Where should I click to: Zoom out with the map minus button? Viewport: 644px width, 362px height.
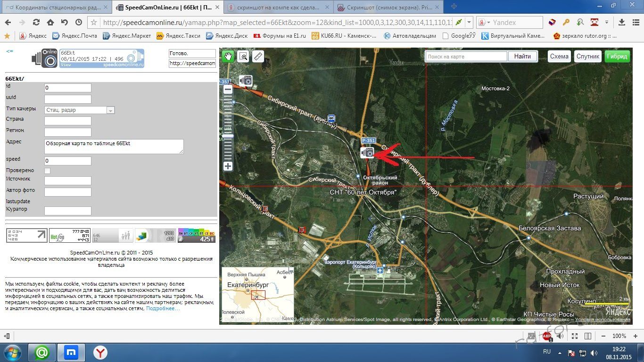click(228, 90)
